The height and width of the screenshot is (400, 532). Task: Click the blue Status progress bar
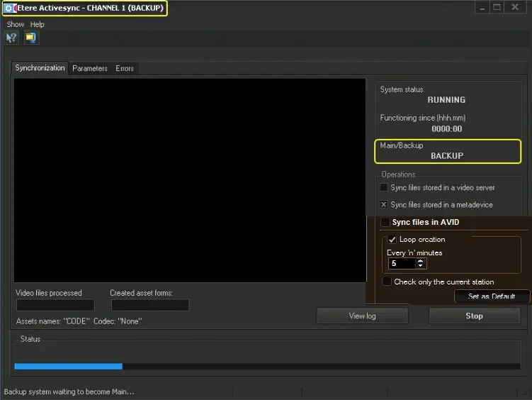tap(68, 366)
